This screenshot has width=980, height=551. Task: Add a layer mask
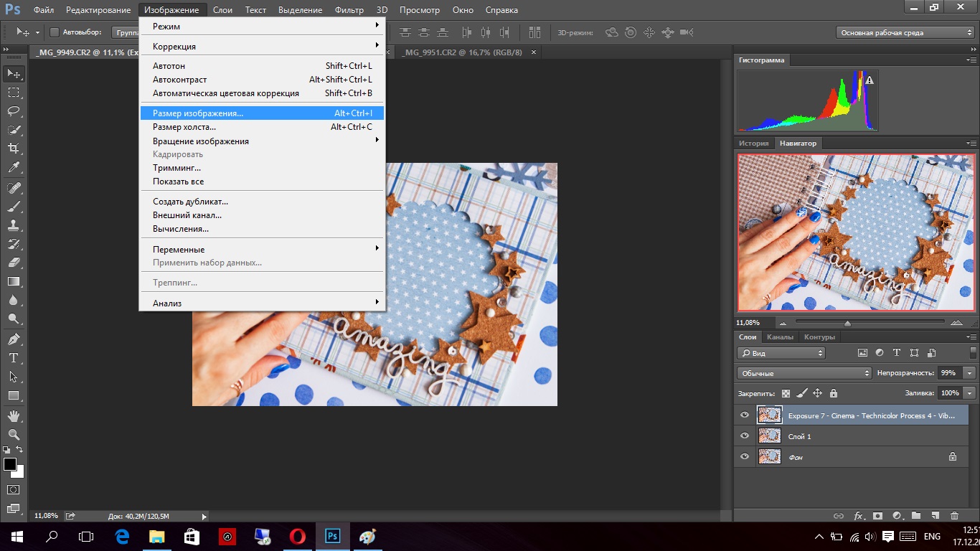pos(877,516)
